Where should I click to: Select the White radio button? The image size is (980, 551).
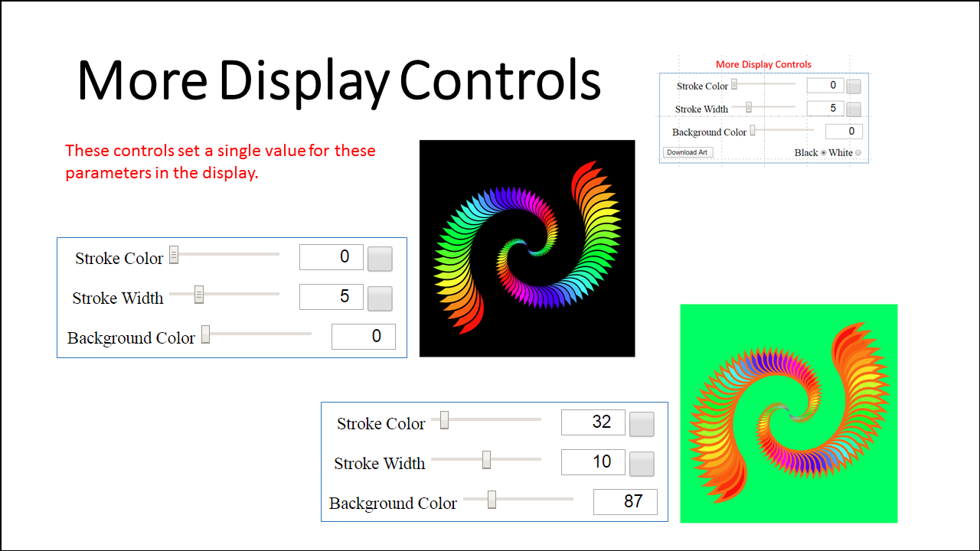[857, 153]
